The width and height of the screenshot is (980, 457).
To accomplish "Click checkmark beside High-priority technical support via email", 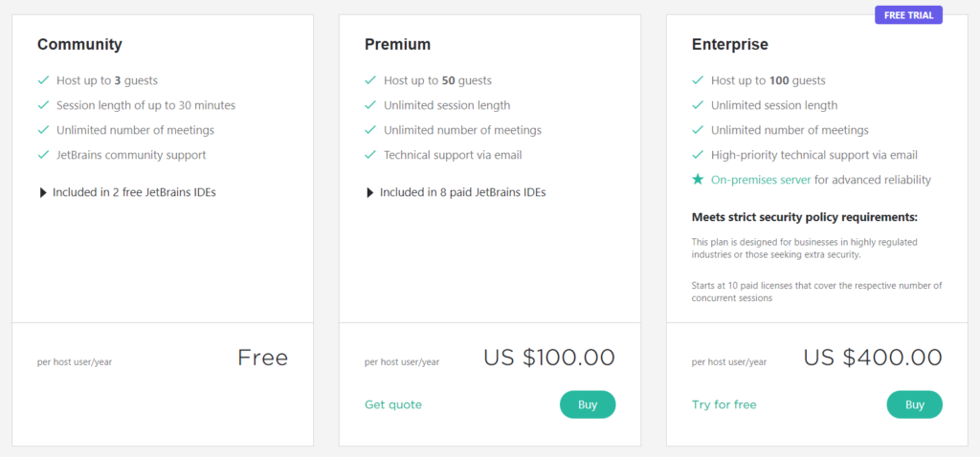I will click(x=698, y=155).
